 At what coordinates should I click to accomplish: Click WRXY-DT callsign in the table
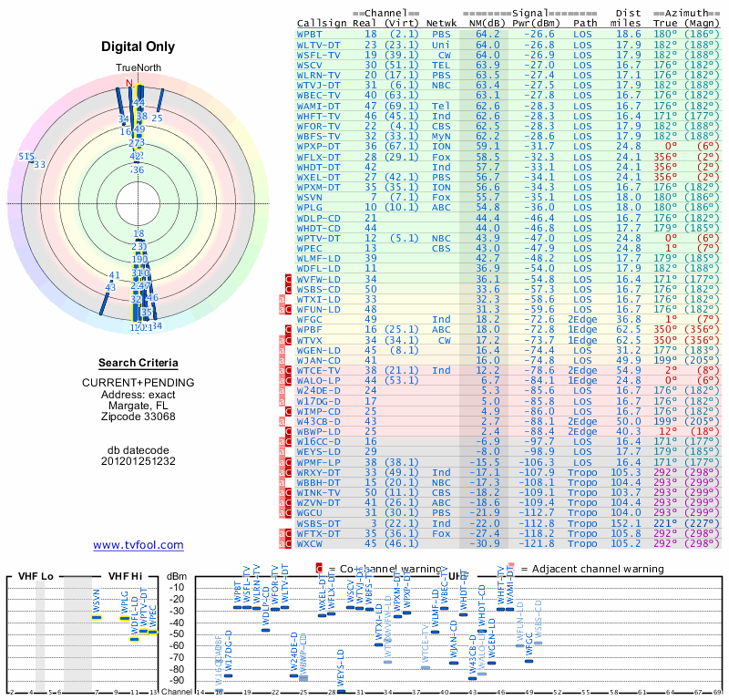pos(318,472)
